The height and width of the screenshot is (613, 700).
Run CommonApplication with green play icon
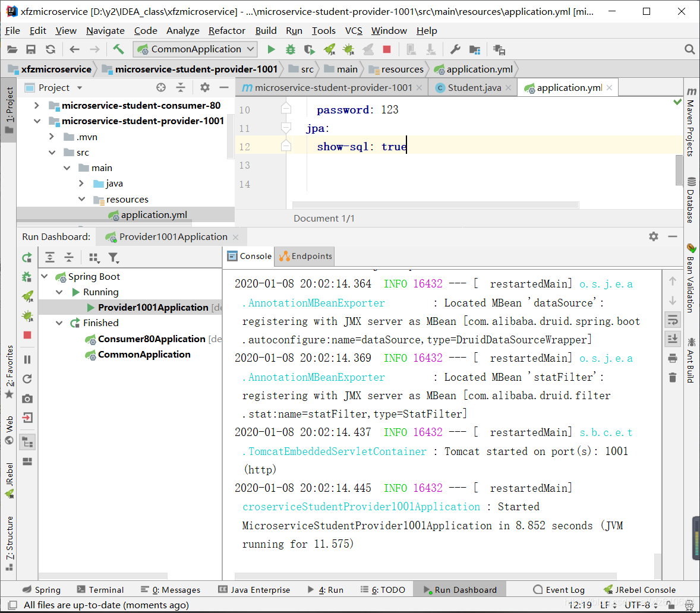(271, 49)
